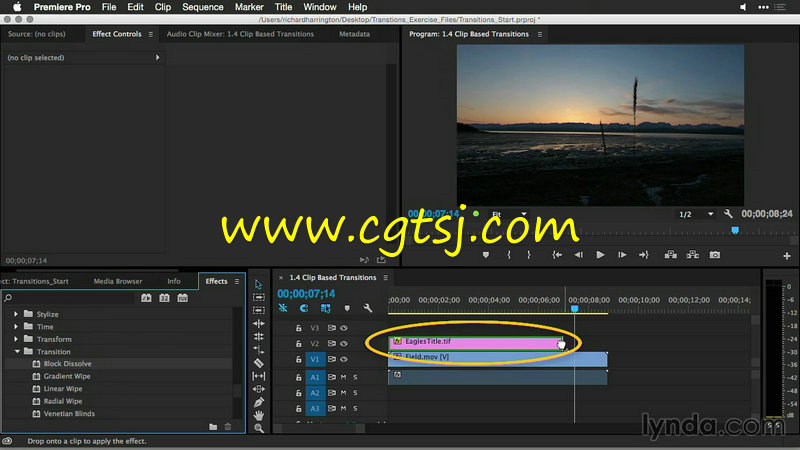Select the Selection arrow tool

coord(258,285)
